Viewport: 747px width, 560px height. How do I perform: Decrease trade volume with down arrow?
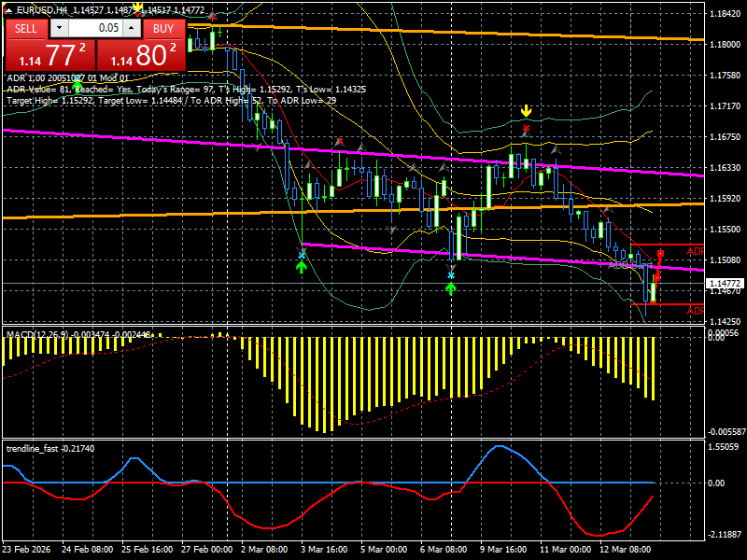tap(59, 28)
